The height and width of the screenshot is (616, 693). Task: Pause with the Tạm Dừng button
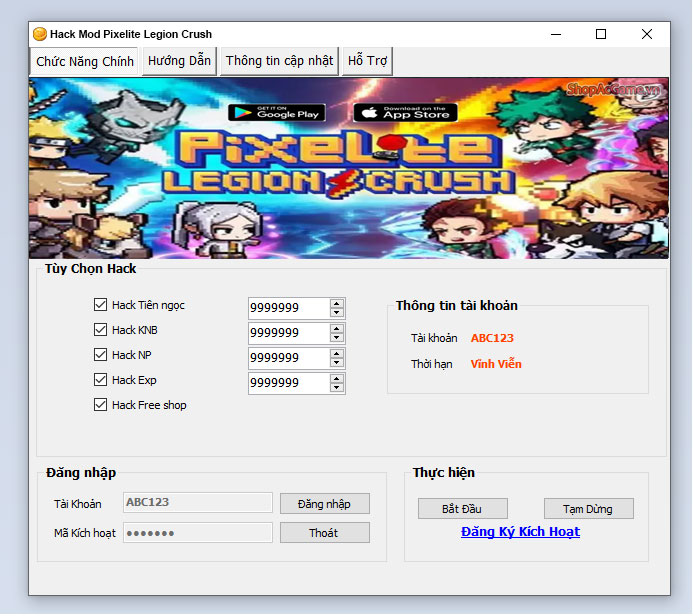(x=589, y=509)
